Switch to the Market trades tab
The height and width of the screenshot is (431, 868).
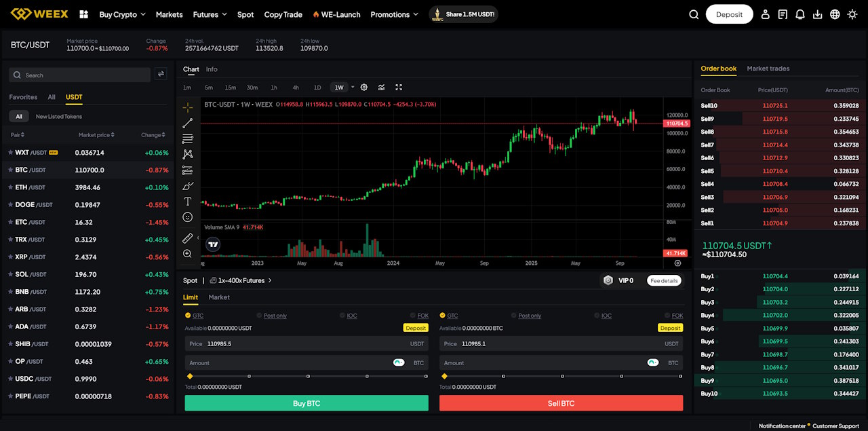(x=768, y=69)
